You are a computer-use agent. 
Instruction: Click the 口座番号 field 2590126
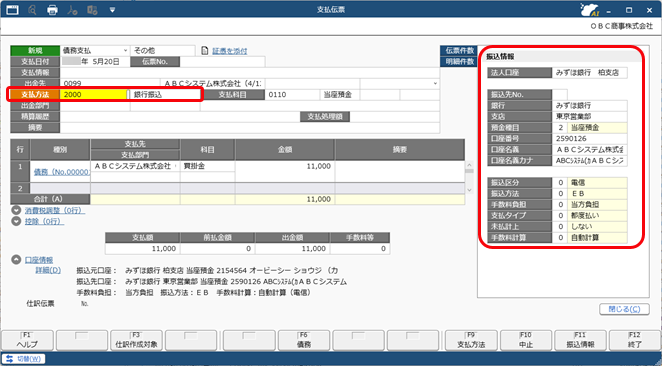coord(590,138)
